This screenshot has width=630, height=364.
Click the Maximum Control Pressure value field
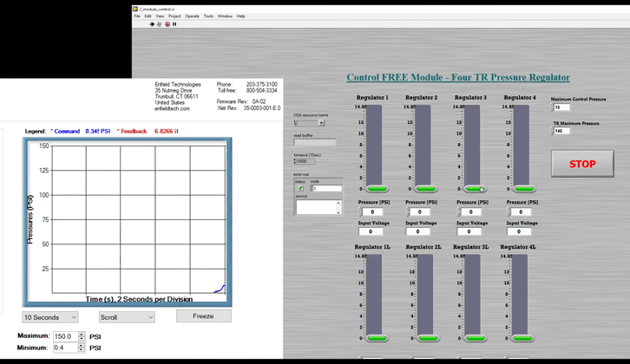[561, 107]
